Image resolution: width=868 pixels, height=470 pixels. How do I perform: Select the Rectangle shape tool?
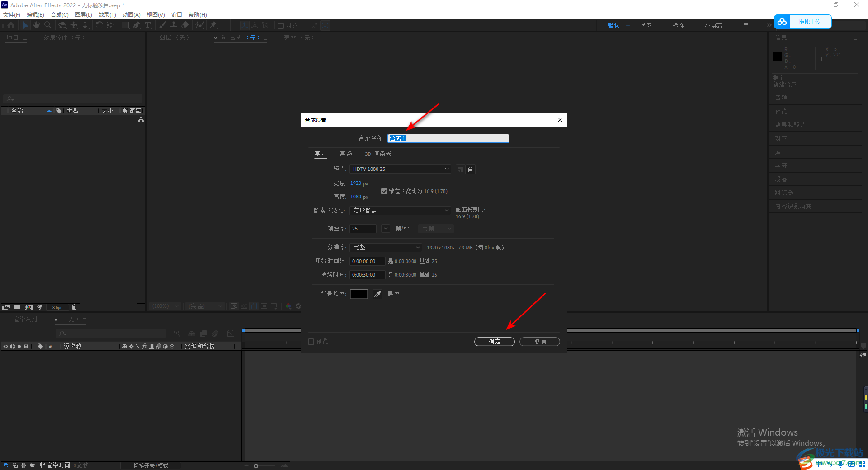[x=125, y=25]
